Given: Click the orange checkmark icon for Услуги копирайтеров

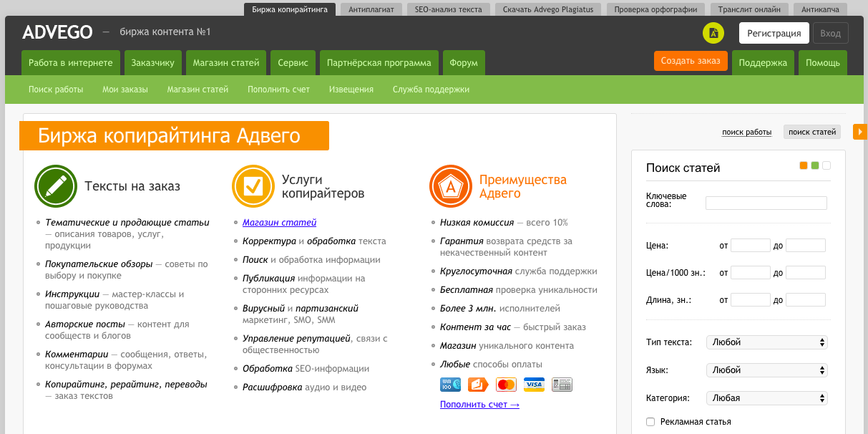Looking at the screenshot, I should click(x=253, y=186).
